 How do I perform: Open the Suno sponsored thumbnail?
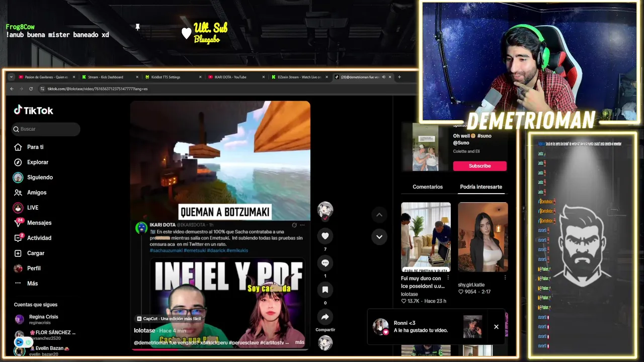tap(426, 148)
